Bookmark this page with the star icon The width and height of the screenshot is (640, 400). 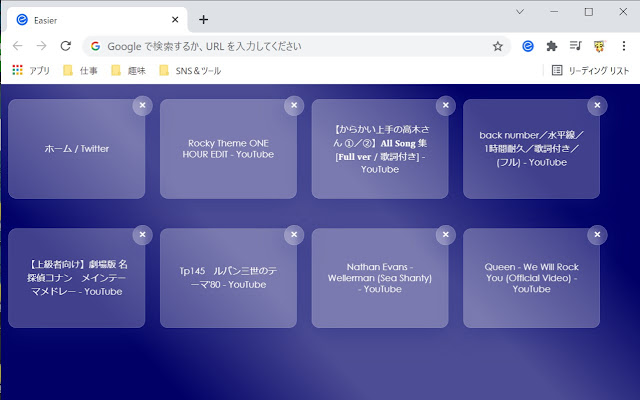pos(498,46)
